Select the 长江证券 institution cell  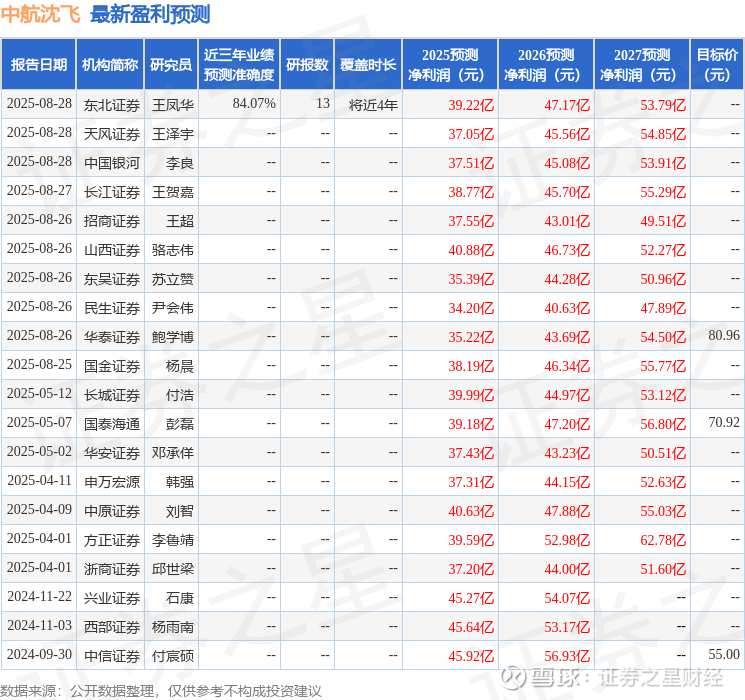(112, 192)
